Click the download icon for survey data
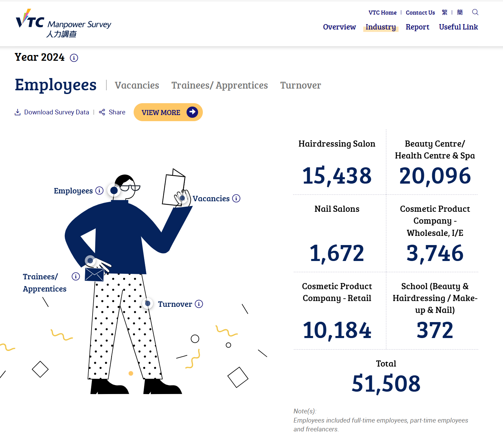 point(18,112)
